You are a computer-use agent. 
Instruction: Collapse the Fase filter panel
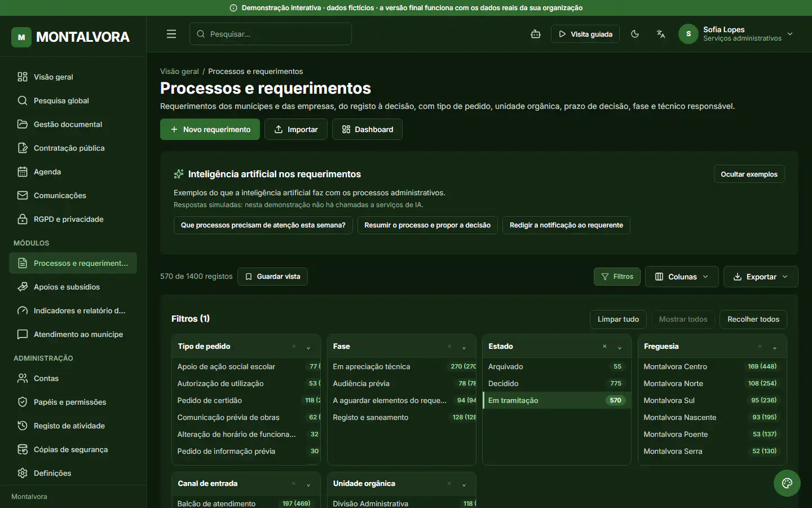464,347
